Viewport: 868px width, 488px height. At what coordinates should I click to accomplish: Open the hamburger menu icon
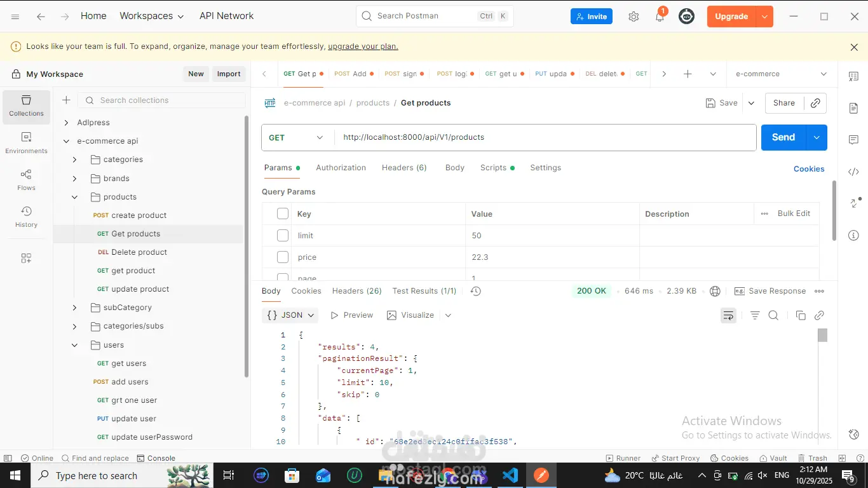click(x=15, y=17)
